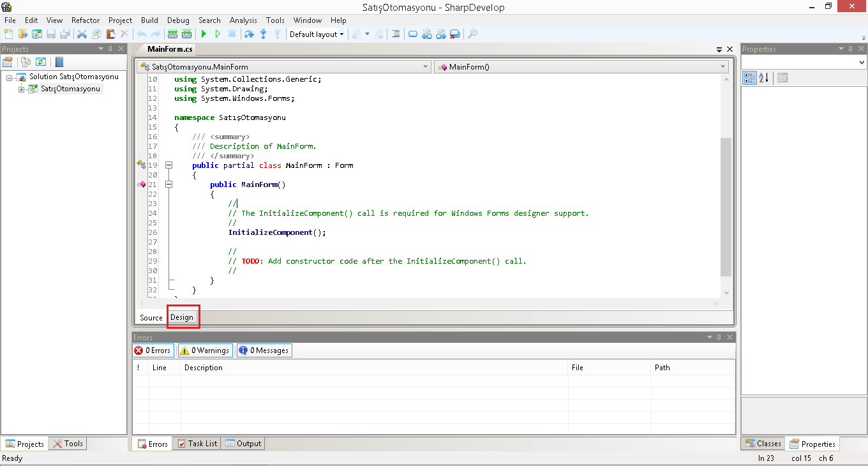The image size is (868, 466).
Task: Open the Debug menu
Action: click(x=178, y=20)
